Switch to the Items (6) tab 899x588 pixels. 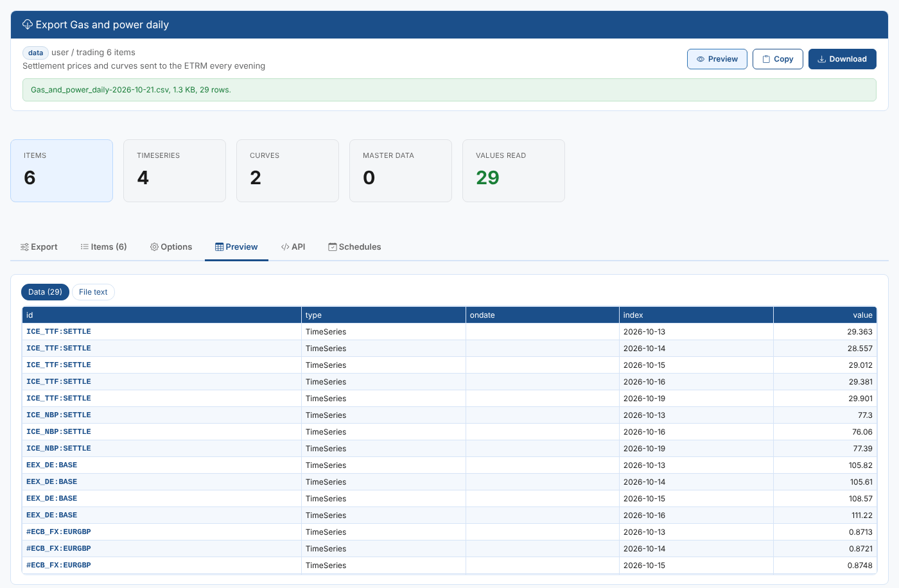point(103,247)
